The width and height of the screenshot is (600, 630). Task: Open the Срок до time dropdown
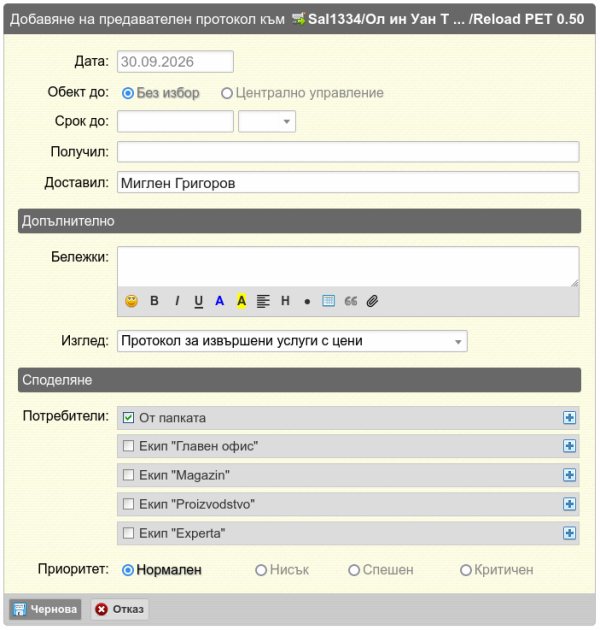[267, 121]
